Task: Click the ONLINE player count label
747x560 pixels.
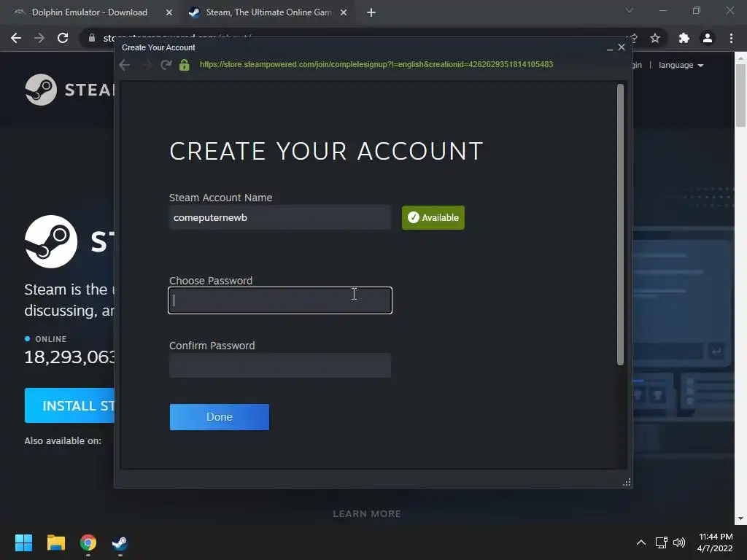Action: click(x=50, y=339)
